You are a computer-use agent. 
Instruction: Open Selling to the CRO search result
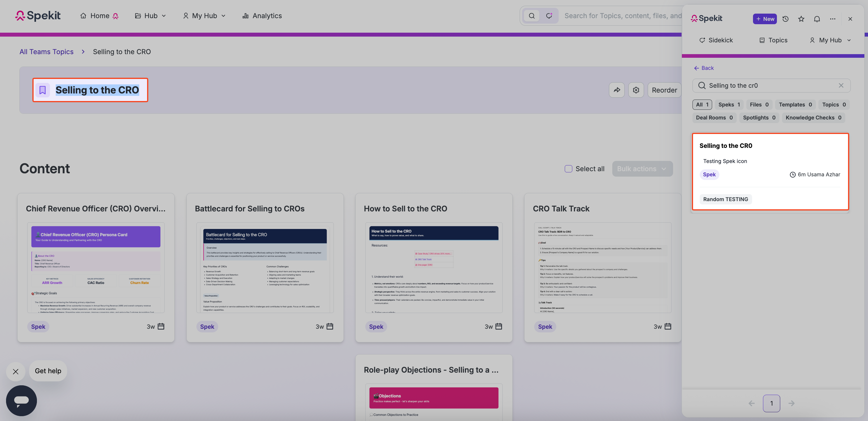coord(770,172)
